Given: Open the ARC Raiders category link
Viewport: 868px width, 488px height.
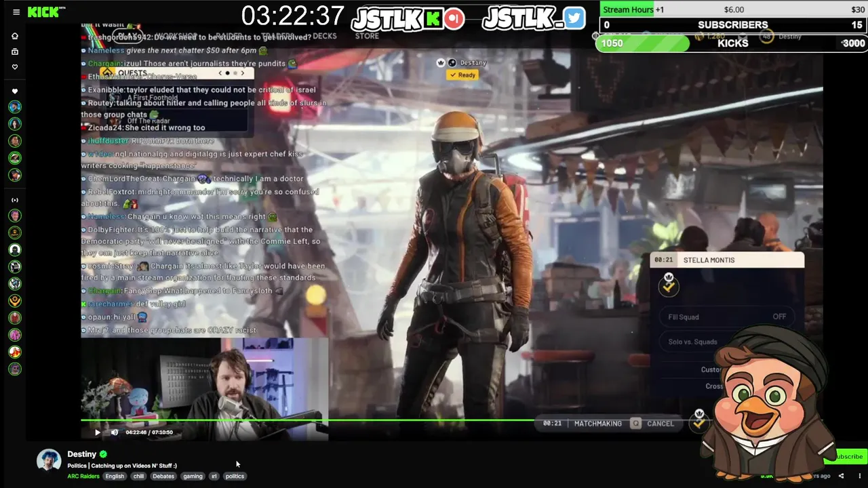Looking at the screenshot, I should click(x=83, y=476).
